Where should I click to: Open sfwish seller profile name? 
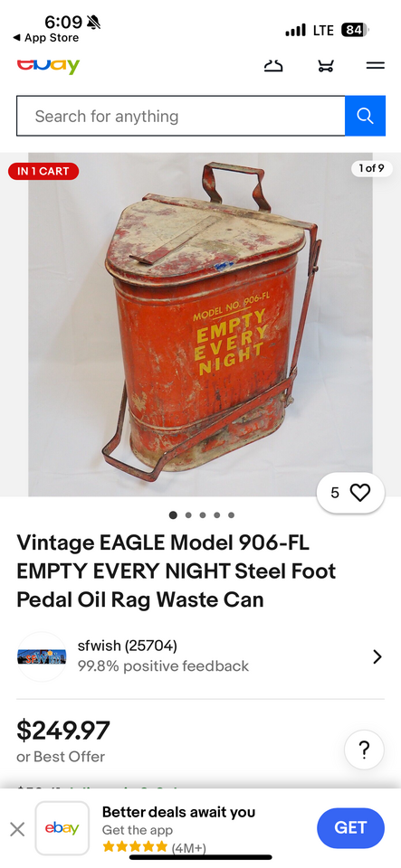tap(128, 646)
